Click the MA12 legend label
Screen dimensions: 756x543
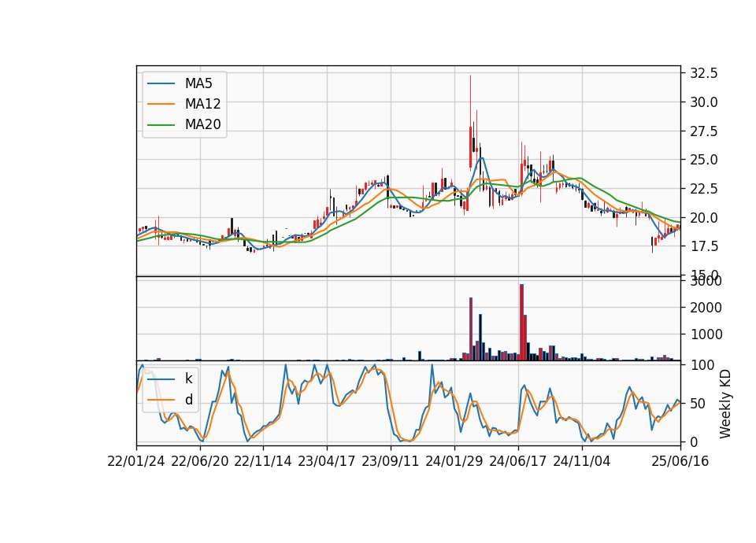tap(202, 104)
